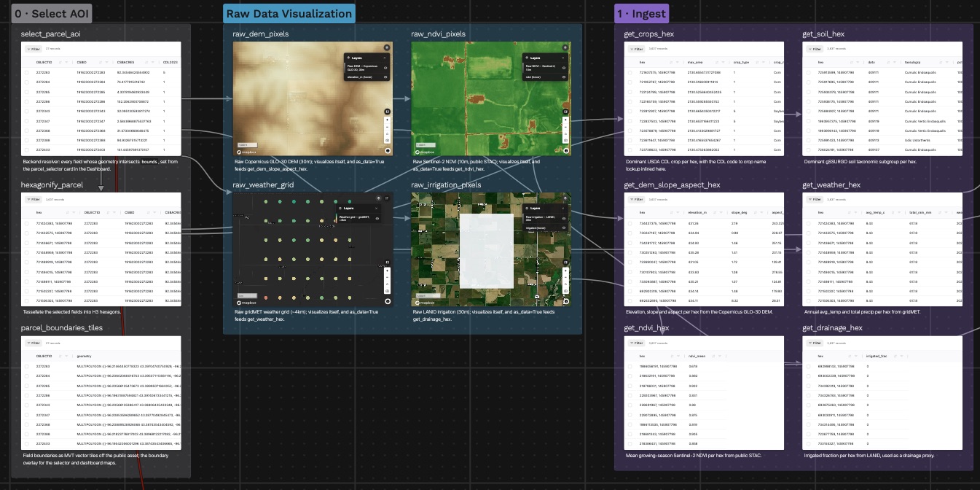Click the globe icon atop raw_dem_pixels map

pyautogui.click(x=387, y=47)
